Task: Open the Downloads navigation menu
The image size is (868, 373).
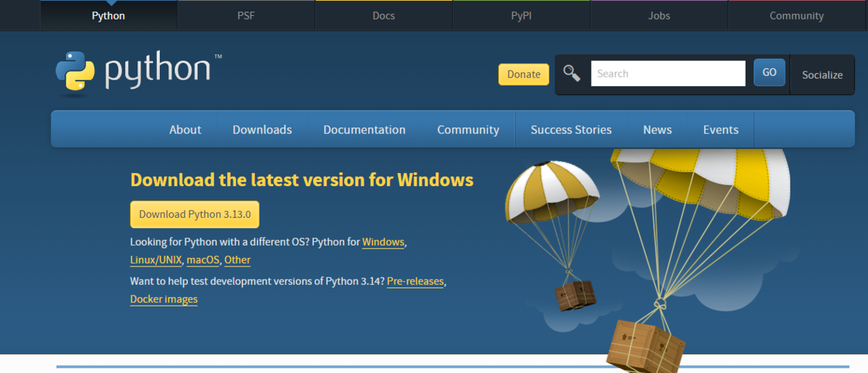Action: coord(262,130)
